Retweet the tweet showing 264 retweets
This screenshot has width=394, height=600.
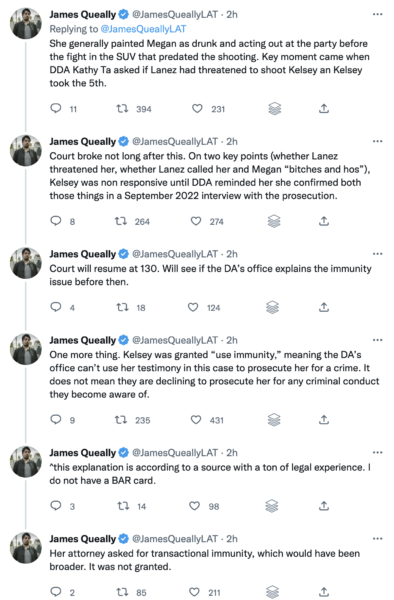[121, 221]
